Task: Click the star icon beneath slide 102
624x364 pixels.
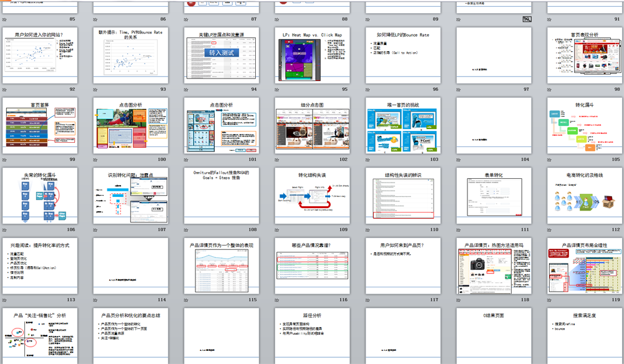Action: pos(278,160)
